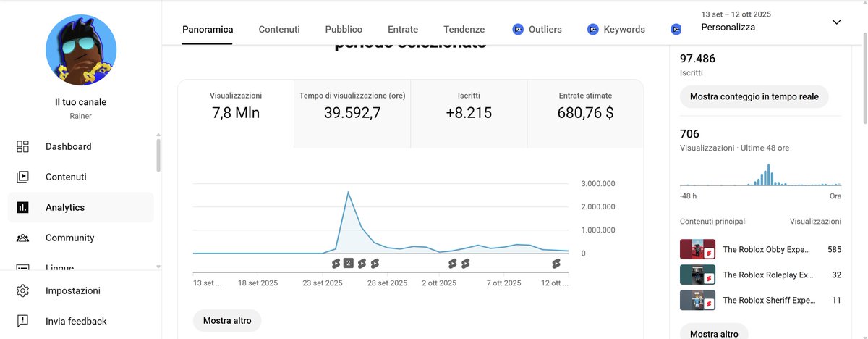Click the '2' grouped videos chart marker

coord(348,263)
